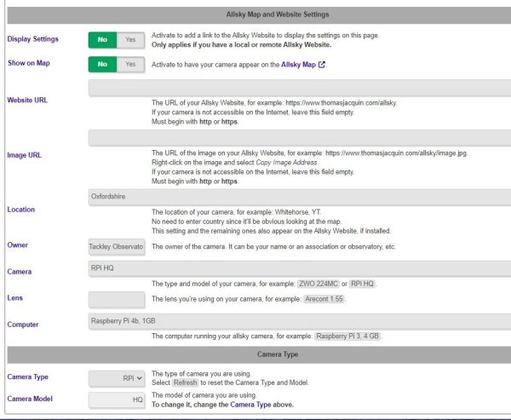
Task: Set Show on Map toggle to No
Action: (x=102, y=64)
